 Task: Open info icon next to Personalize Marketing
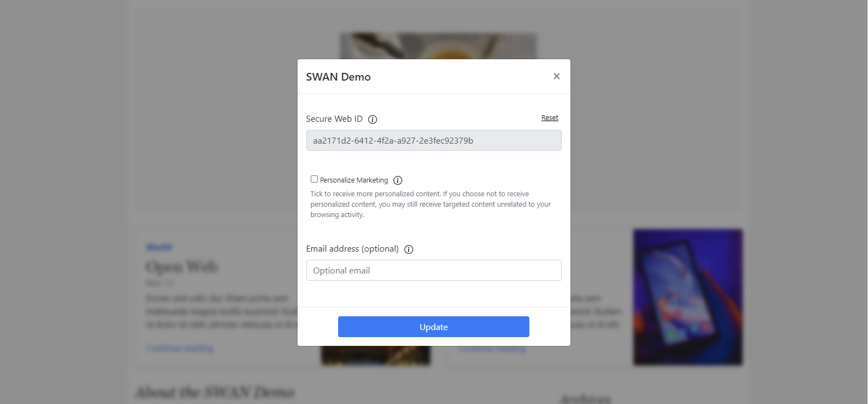click(398, 180)
